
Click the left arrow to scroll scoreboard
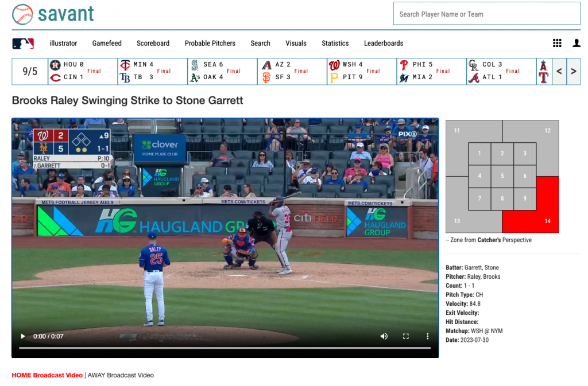(x=559, y=71)
